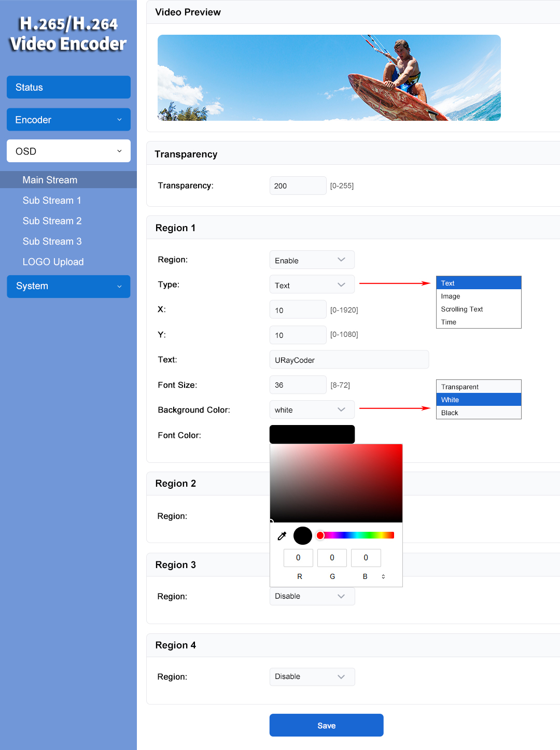Toggle the RGB color format switcher arrows
Image resolution: width=560 pixels, height=750 pixels.
pos(383,576)
